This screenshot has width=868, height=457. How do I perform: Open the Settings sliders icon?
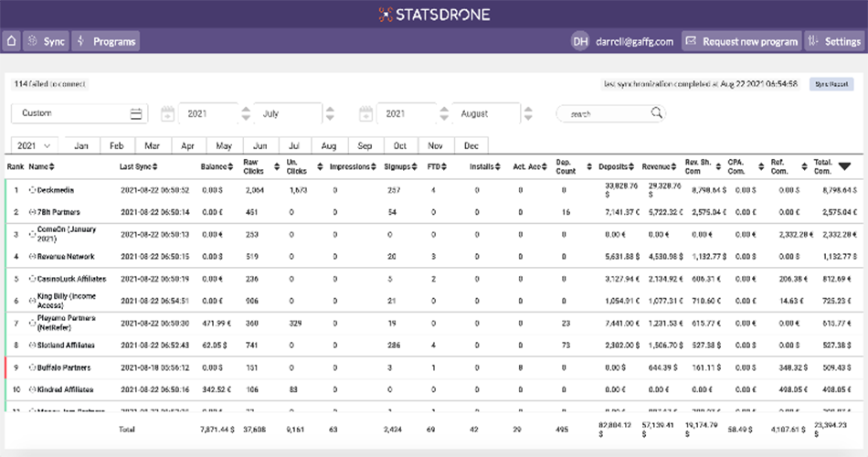[x=813, y=41]
